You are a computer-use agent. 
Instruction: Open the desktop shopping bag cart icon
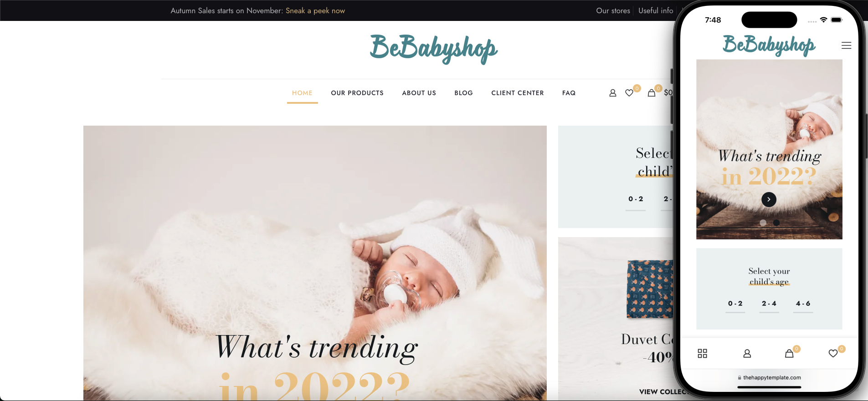(652, 93)
